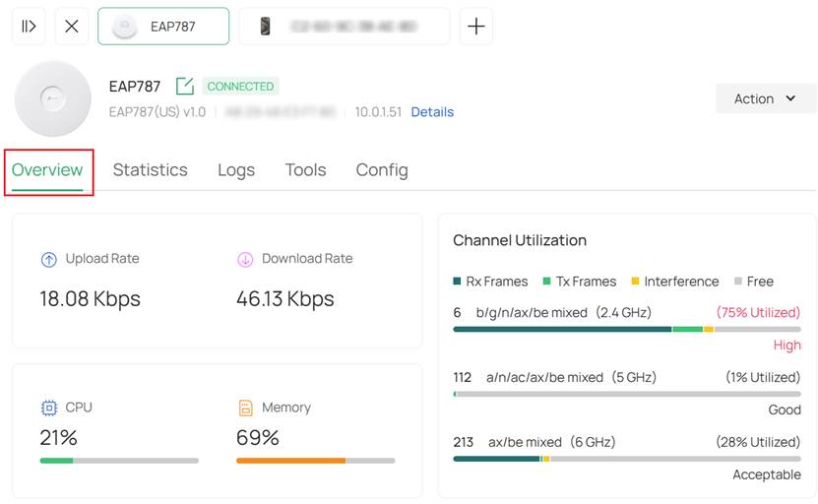Open the Overview tab

[x=47, y=170]
